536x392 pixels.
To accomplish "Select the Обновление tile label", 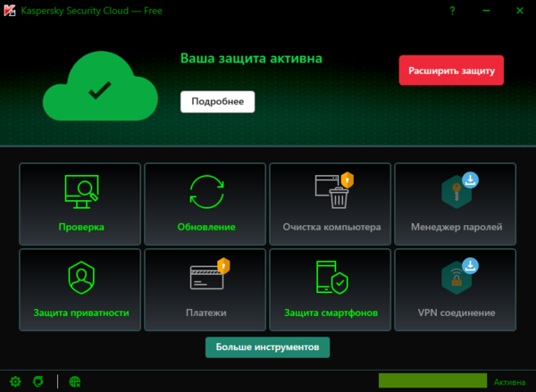I will pyautogui.click(x=206, y=227).
